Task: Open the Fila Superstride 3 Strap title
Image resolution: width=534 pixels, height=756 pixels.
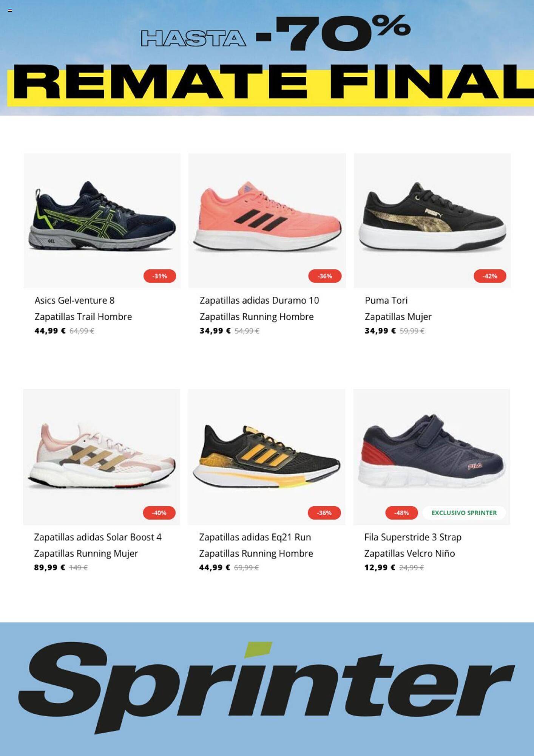Action: [413, 537]
